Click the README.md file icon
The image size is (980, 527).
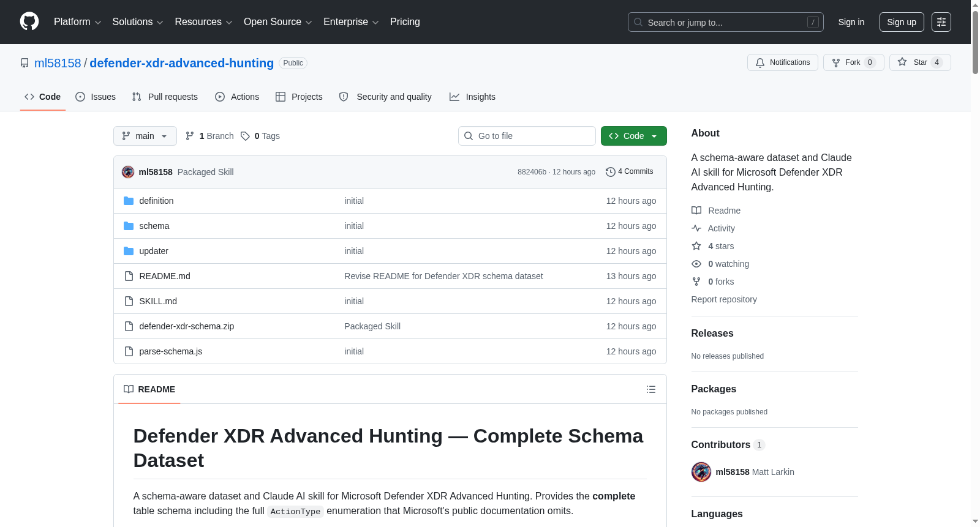pos(129,276)
